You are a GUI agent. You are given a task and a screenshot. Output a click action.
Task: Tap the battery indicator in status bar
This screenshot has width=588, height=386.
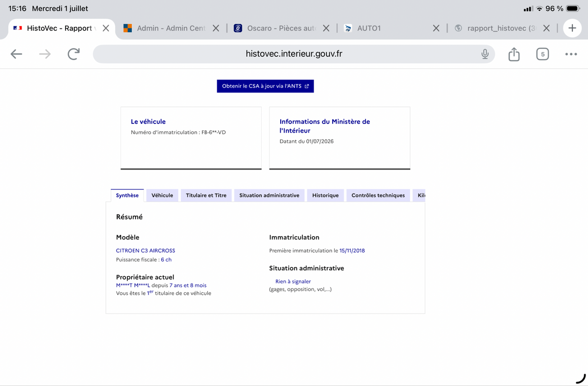click(x=573, y=9)
